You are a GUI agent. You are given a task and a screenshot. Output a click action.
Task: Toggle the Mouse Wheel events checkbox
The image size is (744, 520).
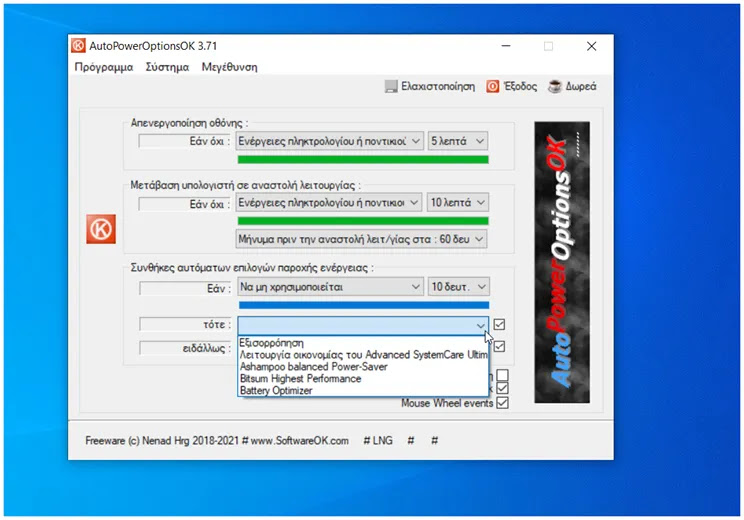(x=502, y=403)
